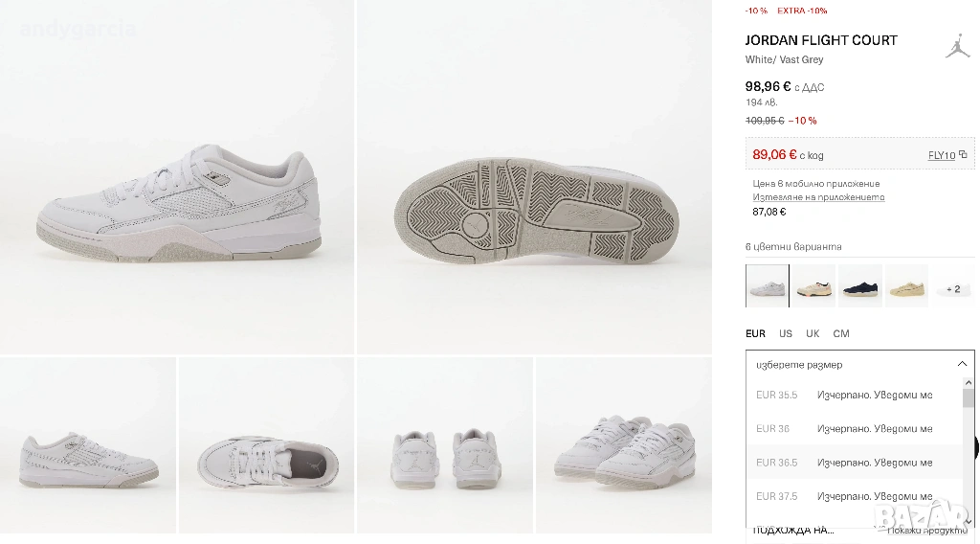Collapse the size selection dropdown
980x544 pixels.
(x=961, y=365)
